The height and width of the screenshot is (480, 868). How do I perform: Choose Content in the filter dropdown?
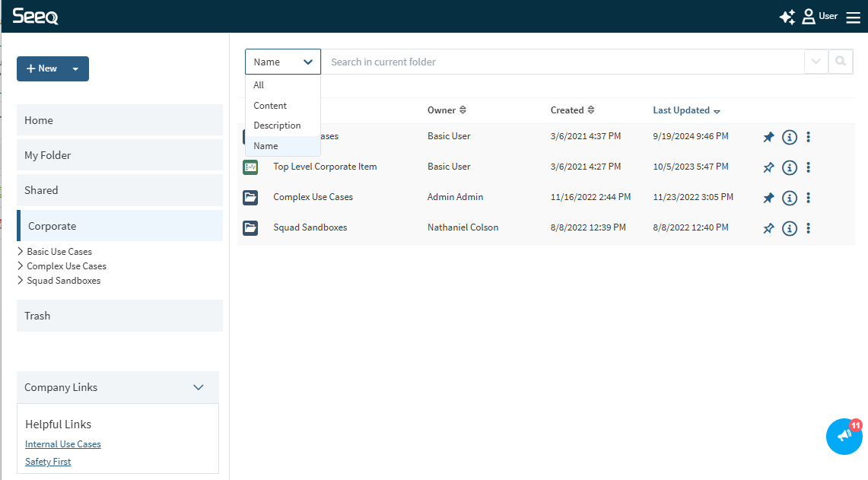[x=270, y=106]
